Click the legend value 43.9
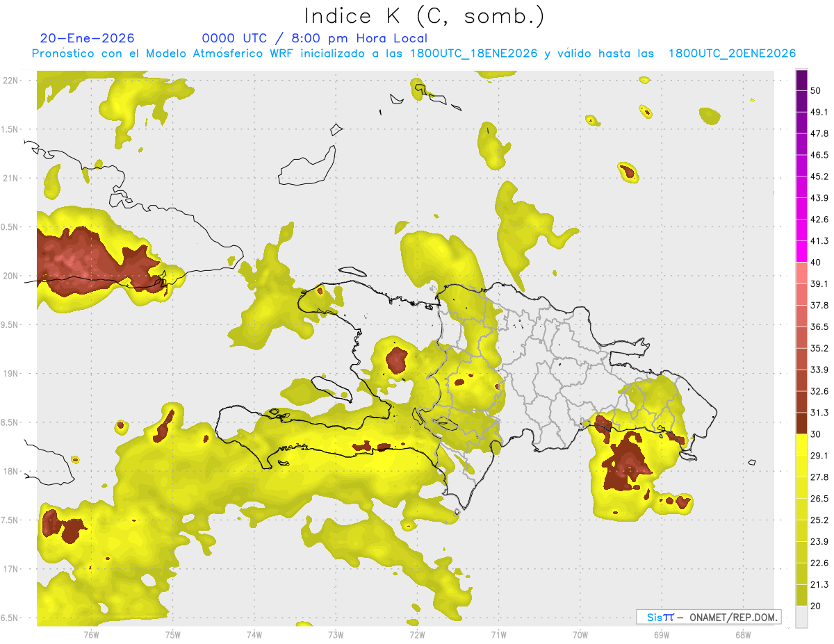The height and width of the screenshot is (644, 834). pyautogui.click(x=819, y=198)
